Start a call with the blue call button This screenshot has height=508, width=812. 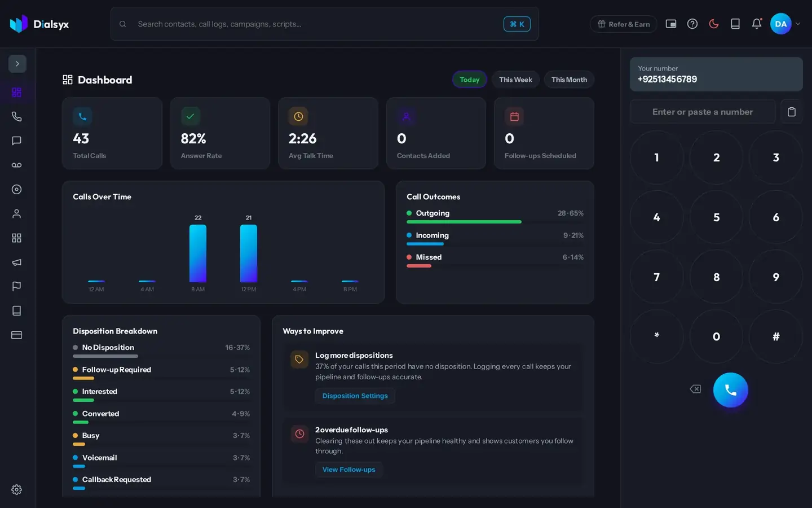tap(731, 390)
